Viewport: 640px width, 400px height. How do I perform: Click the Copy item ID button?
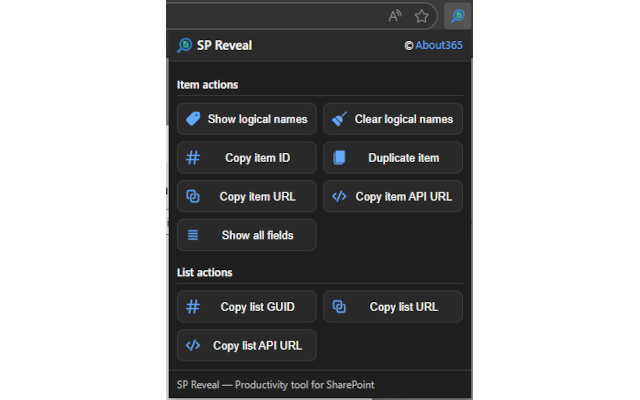247,158
